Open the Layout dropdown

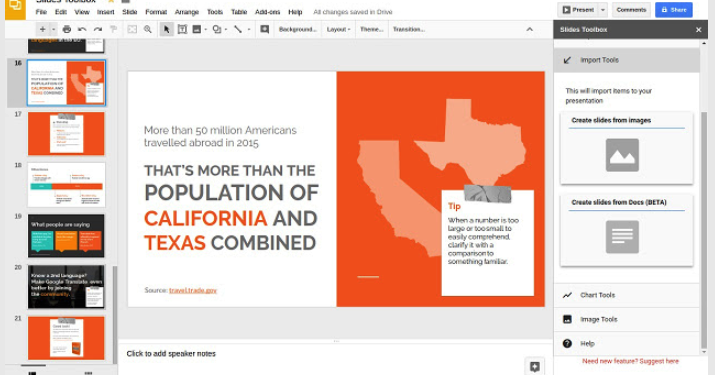click(x=338, y=29)
